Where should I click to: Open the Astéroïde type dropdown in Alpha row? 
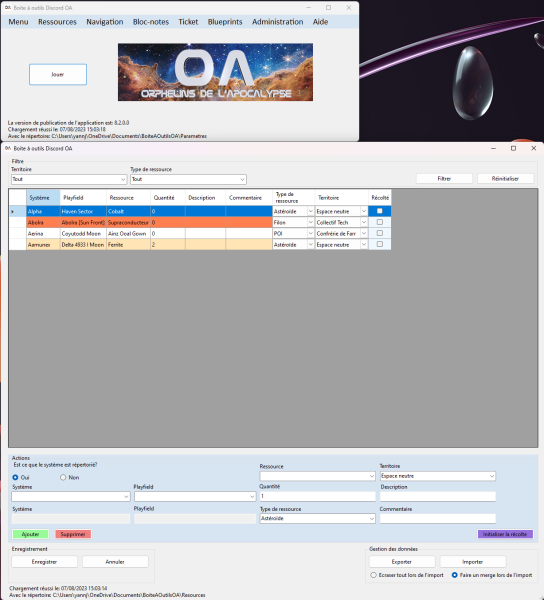310,211
